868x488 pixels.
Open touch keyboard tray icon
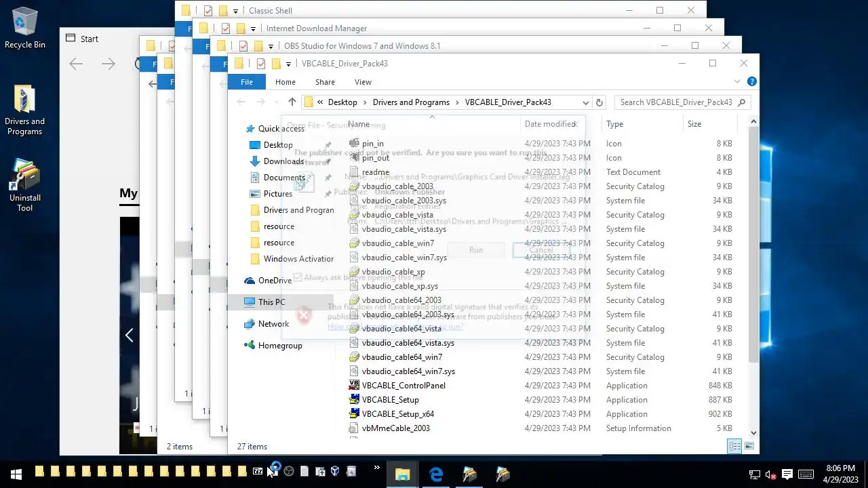[x=806, y=474]
